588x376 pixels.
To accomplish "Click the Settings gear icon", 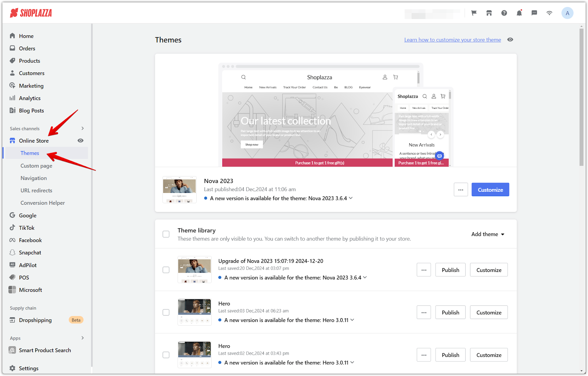I will pyautogui.click(x=12, y=368).
